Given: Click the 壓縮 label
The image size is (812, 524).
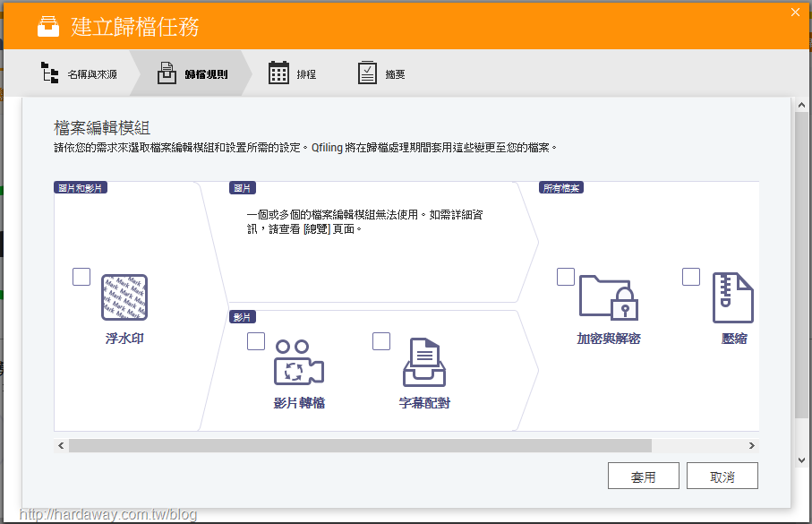Looking at the screenshot, I should pyautogui.click(x=734, y=339).
